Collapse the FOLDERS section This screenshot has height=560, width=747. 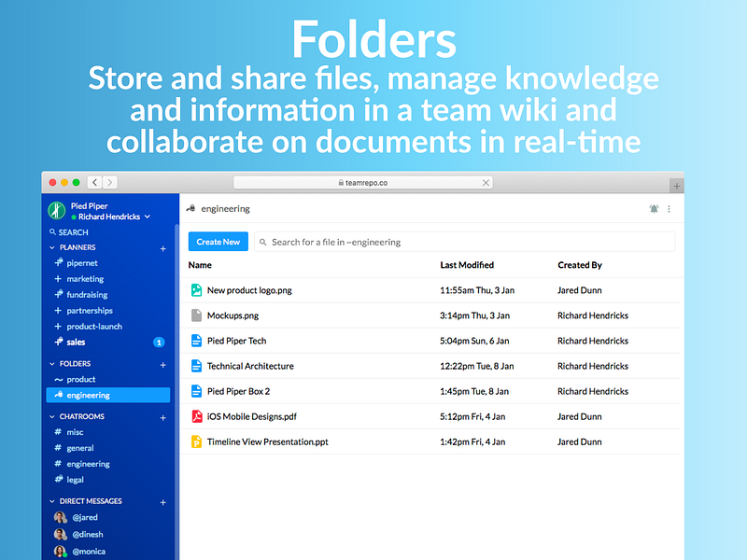(x=52, y=364)
